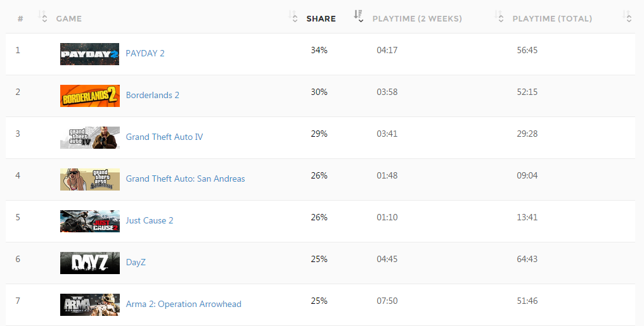Open the Grand Theft Auto: San Andreas link
This screenshot has width=644, height=326.
[x=185, y=179]
